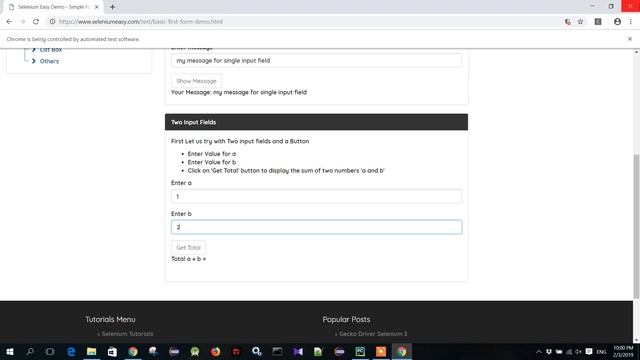
Task: View site information icon in address bar
Action: pyautogui.click(x=52, y=22)
